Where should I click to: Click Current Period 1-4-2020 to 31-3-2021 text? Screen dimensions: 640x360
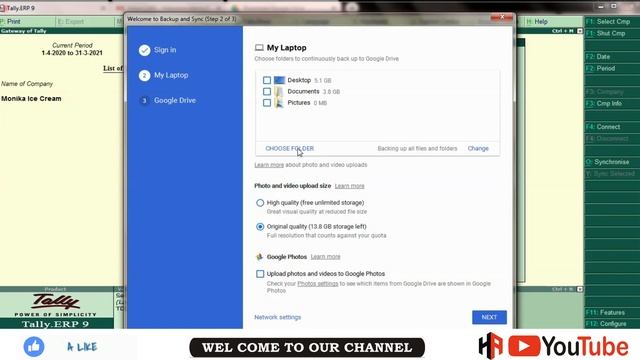(72, 49)
